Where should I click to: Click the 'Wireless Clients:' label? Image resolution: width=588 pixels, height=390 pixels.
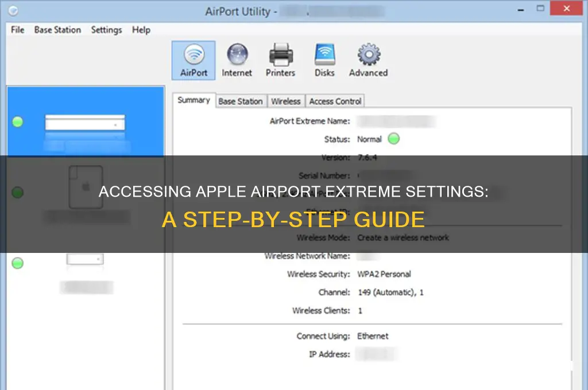click(x=321, y=311)
